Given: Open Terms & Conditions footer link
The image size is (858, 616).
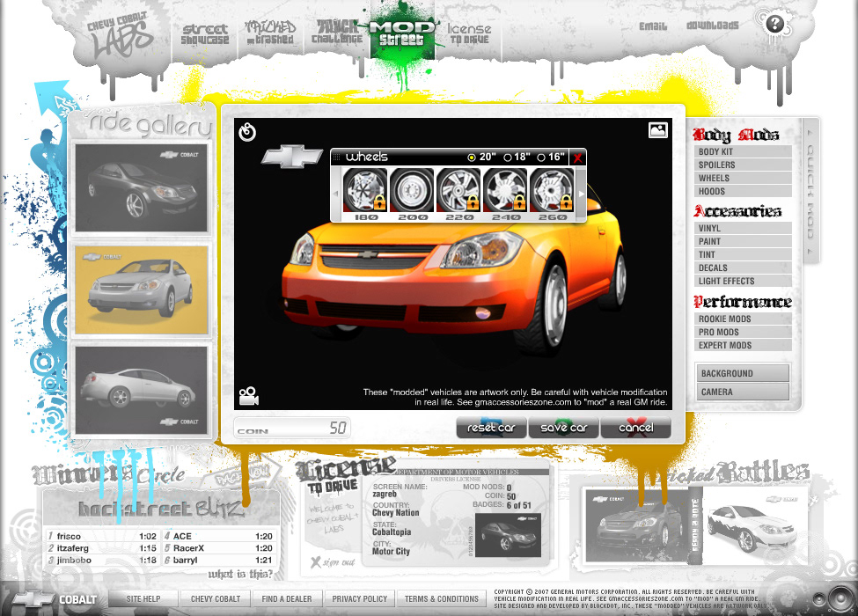Looking at the screenshot, I should (x=442, y=599).
